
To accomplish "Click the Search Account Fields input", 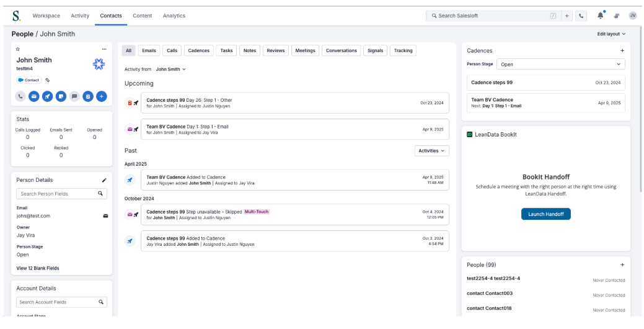I will click(x=61, y=302).
